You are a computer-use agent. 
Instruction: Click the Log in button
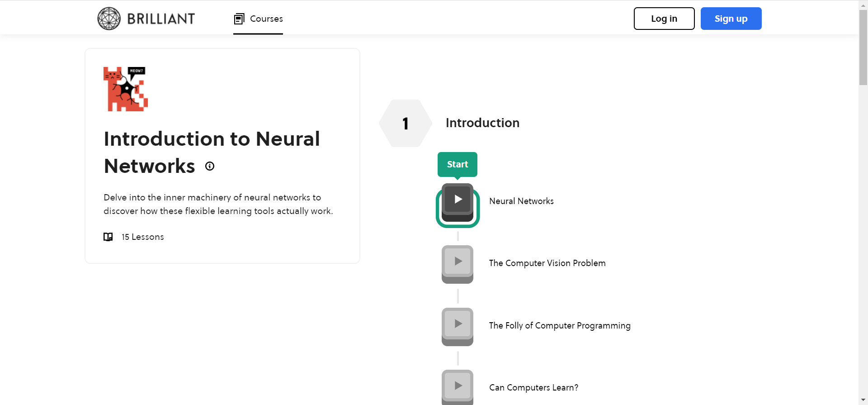(x=664, y=19)
